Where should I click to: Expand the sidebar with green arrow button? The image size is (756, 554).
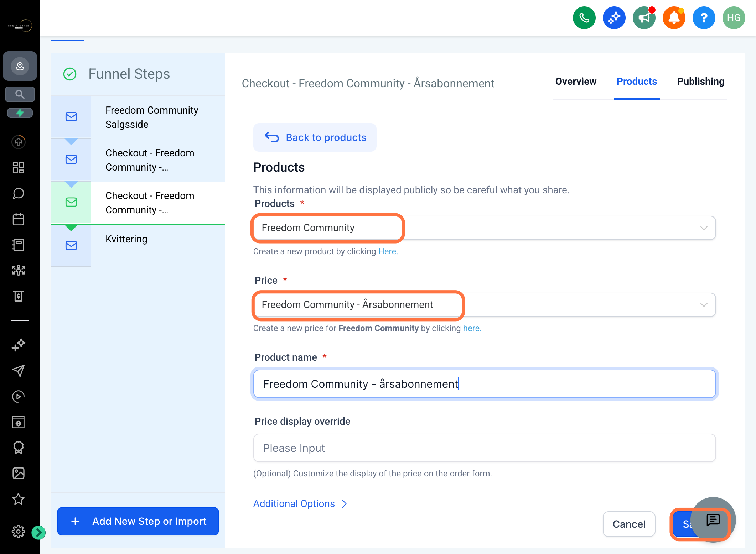(x=38, y=533)
